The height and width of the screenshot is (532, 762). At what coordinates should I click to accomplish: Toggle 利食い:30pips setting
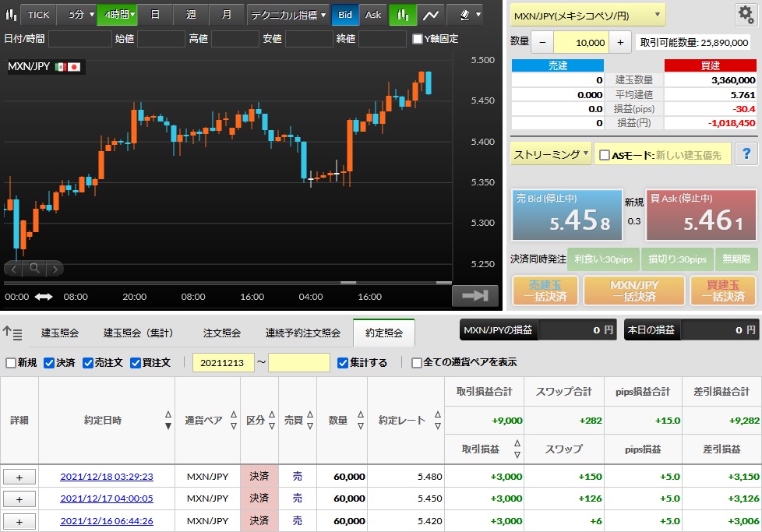[x=604, y=259]
